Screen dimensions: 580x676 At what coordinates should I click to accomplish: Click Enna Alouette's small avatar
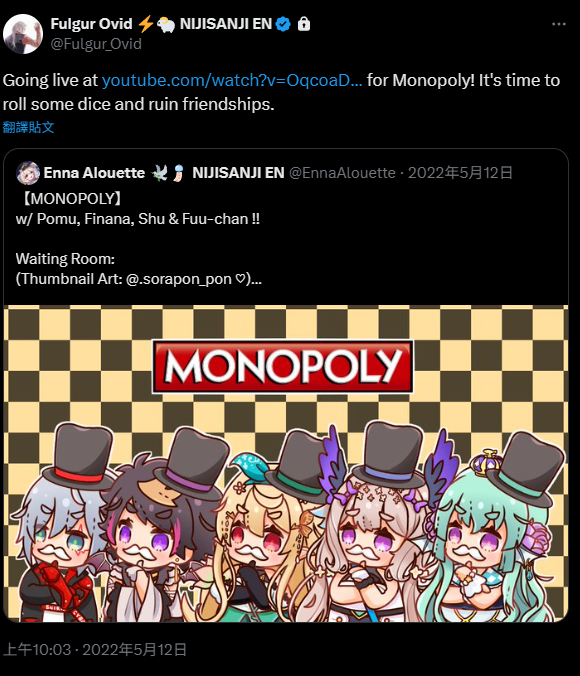coord(28,173)
